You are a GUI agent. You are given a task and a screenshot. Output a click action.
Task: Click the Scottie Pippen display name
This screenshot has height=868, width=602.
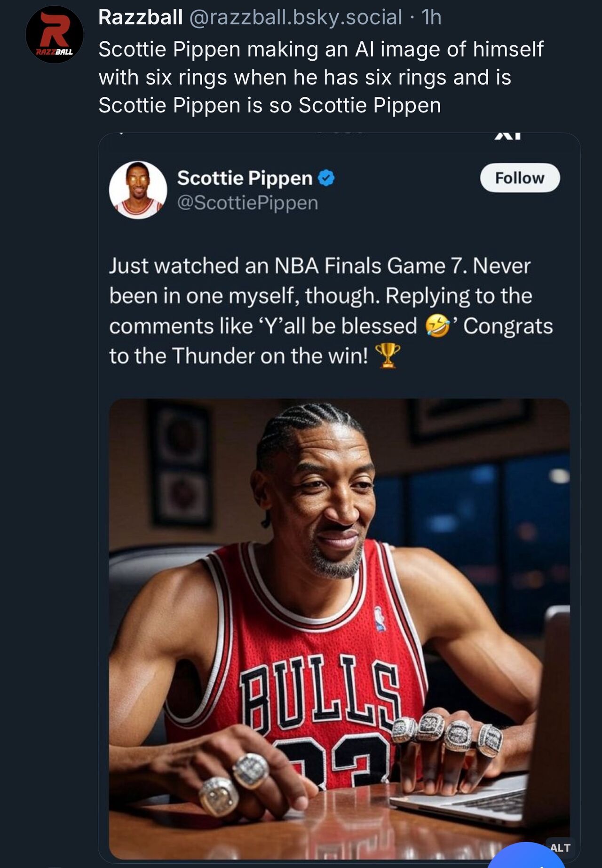[245, 178]
